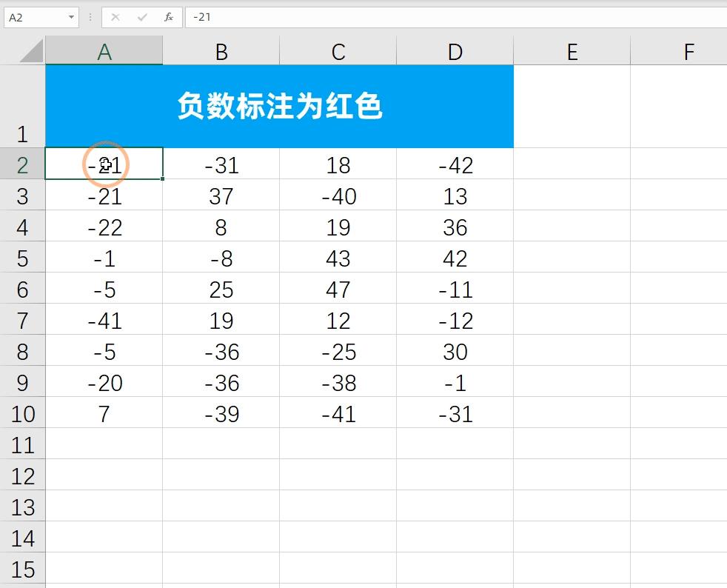
Task: Click the blue title cell '负数标注为红色'
Action: click(279, 106)
